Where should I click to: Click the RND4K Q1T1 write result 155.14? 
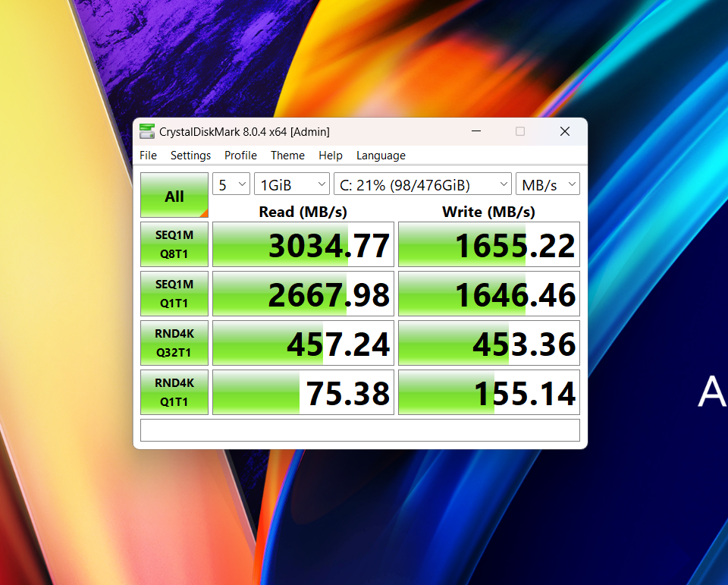[x=489, y=392]
